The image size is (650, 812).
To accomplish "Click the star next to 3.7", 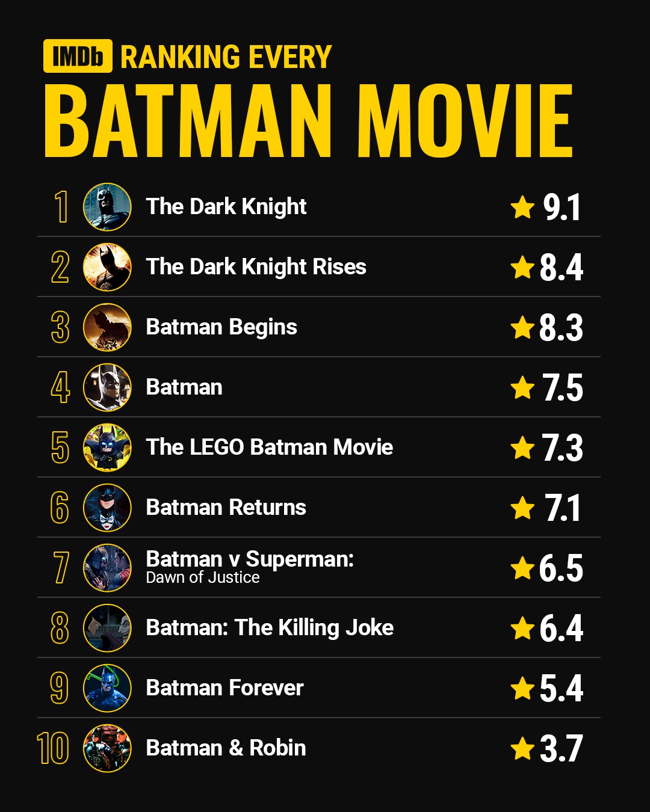I will pos(522,749).
